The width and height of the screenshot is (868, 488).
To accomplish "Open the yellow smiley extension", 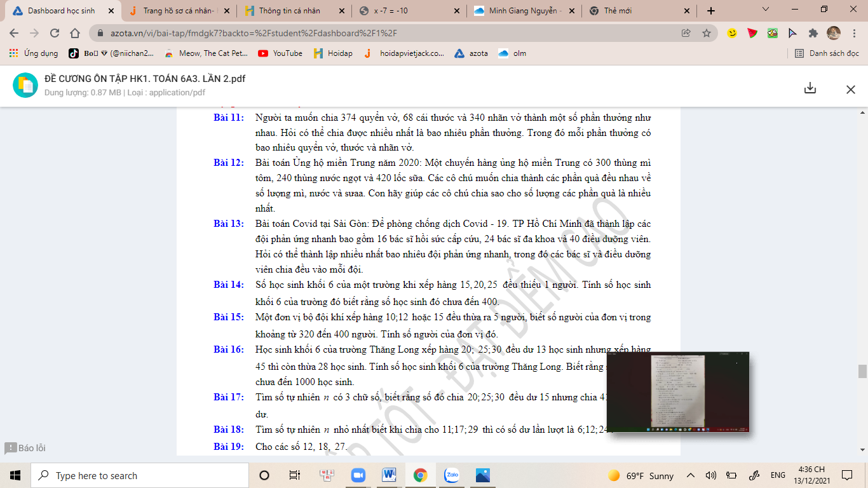I will pyautogui.click(x=732, y=33).
